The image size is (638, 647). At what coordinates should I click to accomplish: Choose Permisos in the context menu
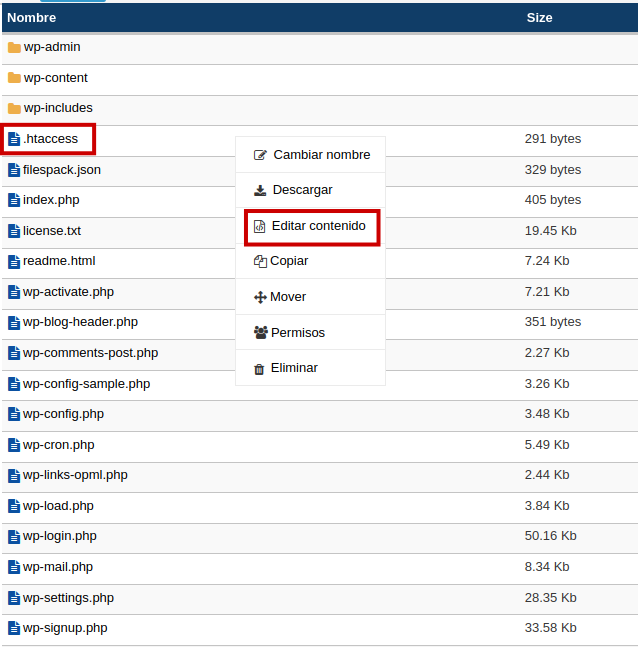point(297,333)
